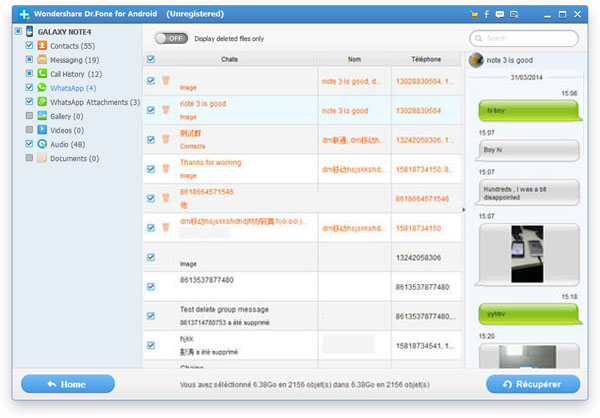Open Audio (48) category
600x418 pixels.
pos(68,144)
